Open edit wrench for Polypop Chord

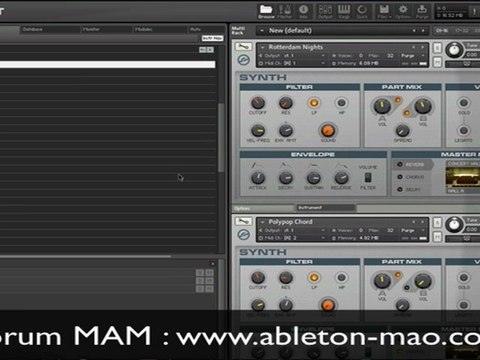[243, 221]
